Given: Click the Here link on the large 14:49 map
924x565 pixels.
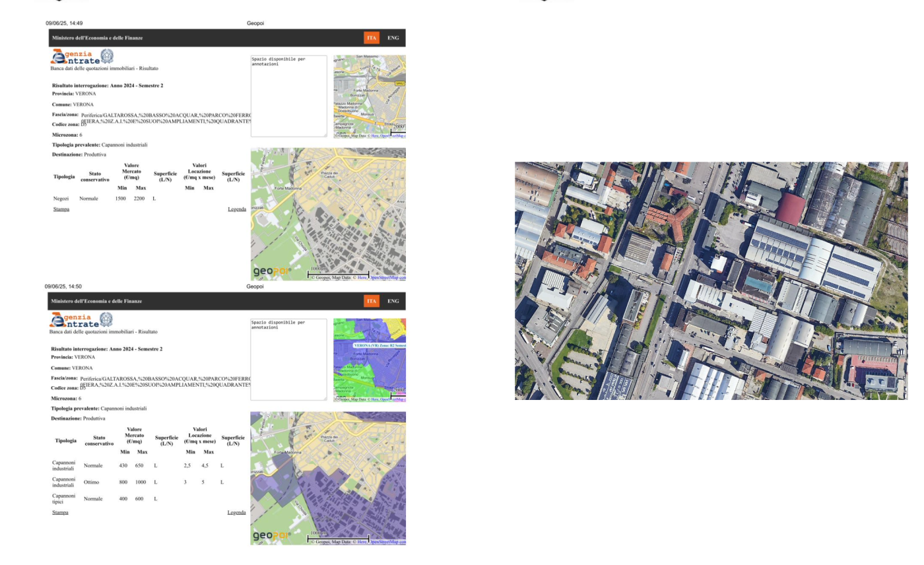Looking at the screenshot, I should (x=362, y=278).
